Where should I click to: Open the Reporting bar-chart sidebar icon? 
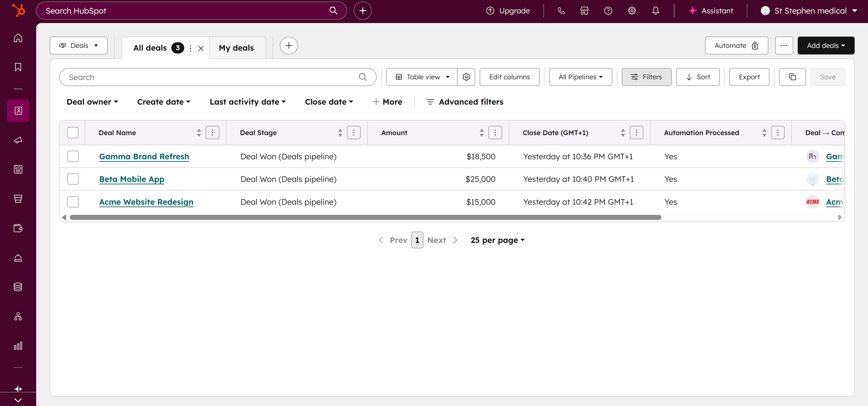click(x=18, y=345)
